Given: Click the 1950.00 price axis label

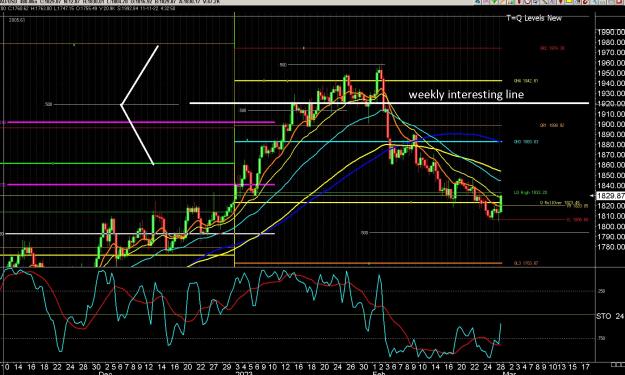Looking at the screenshot, I should [x=611, y=73].
